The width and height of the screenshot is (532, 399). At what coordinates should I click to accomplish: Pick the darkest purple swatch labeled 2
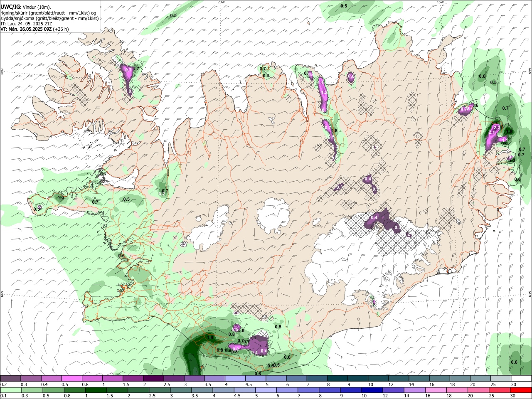(153, 379)
